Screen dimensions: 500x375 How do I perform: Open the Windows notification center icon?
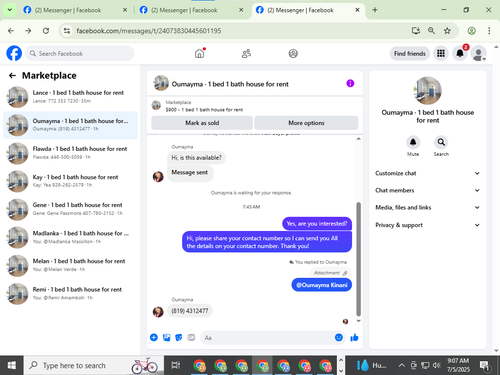pyautogui.click(x=484, y=365)
